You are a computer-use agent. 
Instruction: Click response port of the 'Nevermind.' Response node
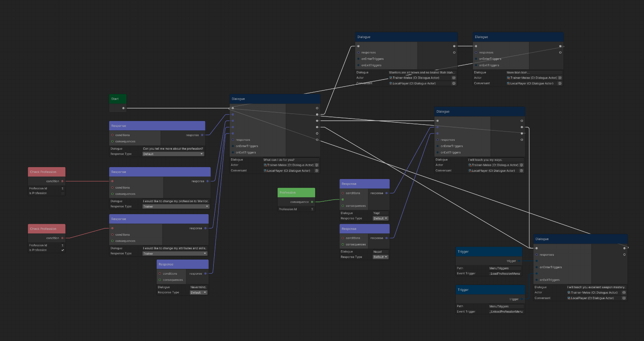pyautogui.click(x=205, y=274)
